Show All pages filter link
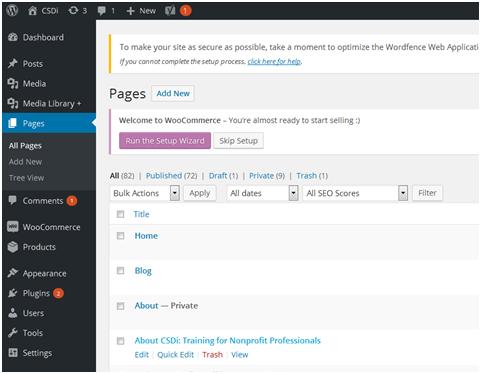The image size is (481, 374). click(114, 176)
